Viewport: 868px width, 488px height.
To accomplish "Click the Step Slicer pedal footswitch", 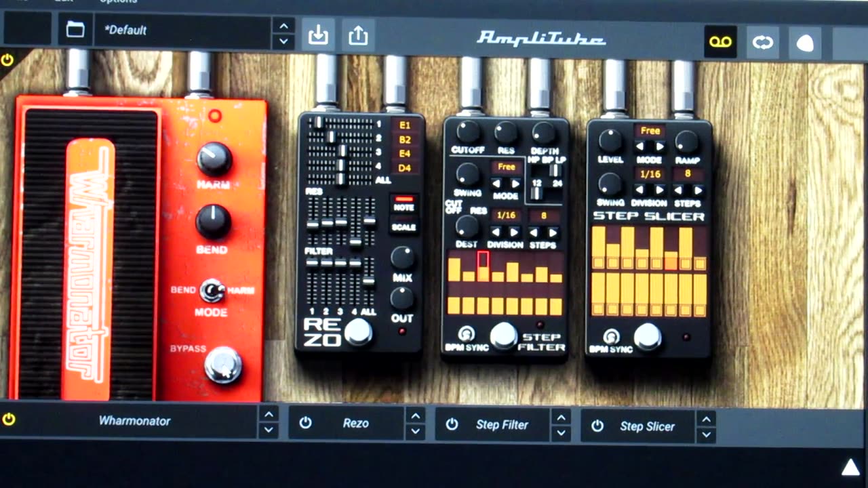I will pos(648,337).
